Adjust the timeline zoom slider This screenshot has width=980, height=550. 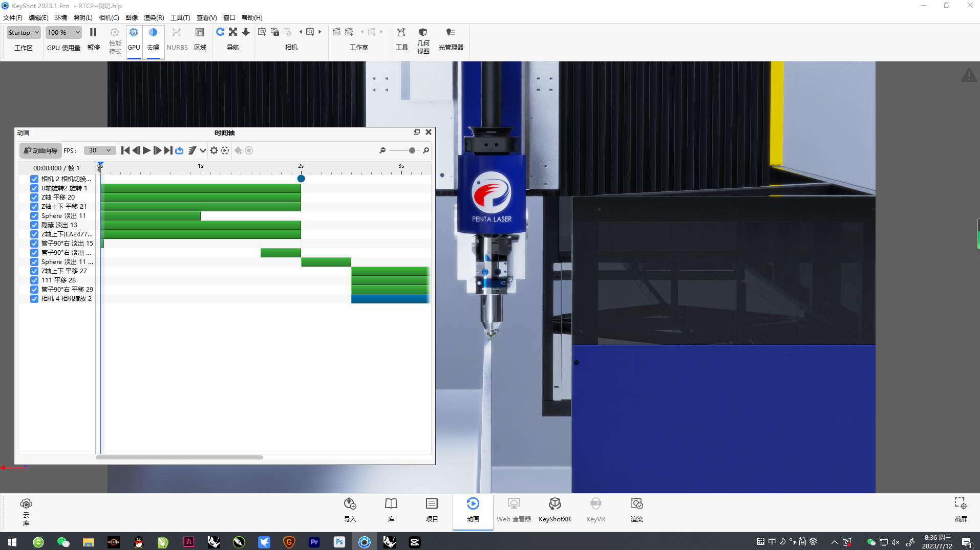click(x=412, y=150)
